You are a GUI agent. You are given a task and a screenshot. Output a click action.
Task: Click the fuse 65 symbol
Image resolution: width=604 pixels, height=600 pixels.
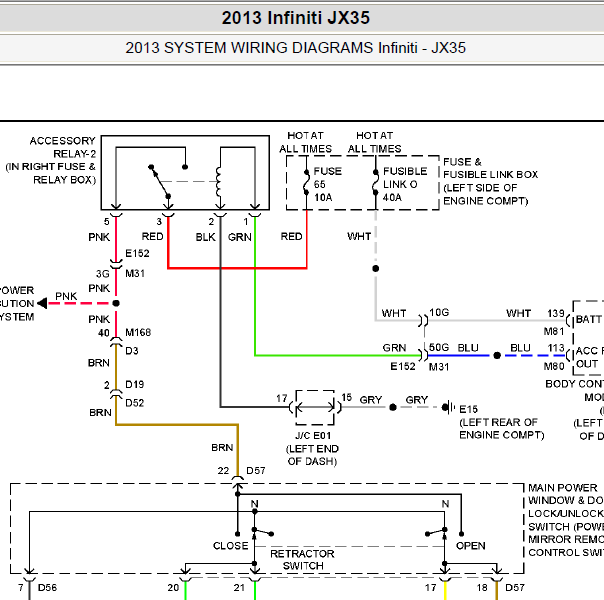click(307, 182)
